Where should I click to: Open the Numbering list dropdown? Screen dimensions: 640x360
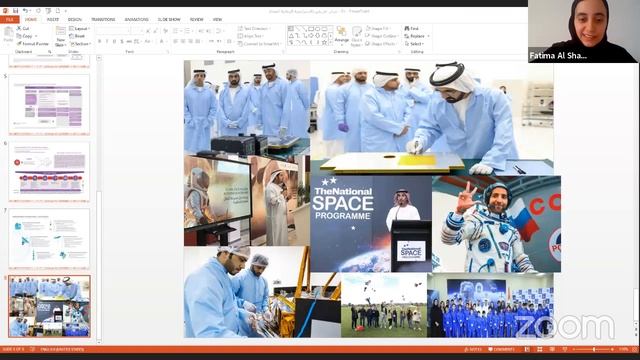[189, 31]
